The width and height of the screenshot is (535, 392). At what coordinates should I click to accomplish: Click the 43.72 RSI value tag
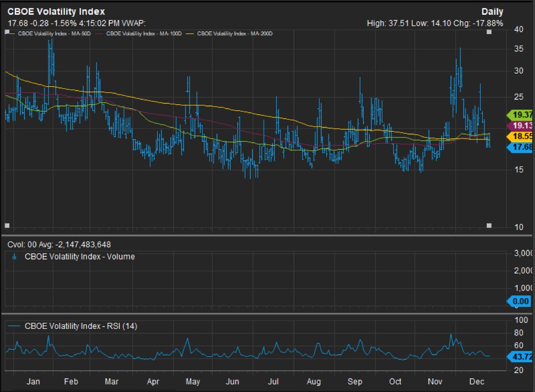pyautogui.click(x=520, y=357)
